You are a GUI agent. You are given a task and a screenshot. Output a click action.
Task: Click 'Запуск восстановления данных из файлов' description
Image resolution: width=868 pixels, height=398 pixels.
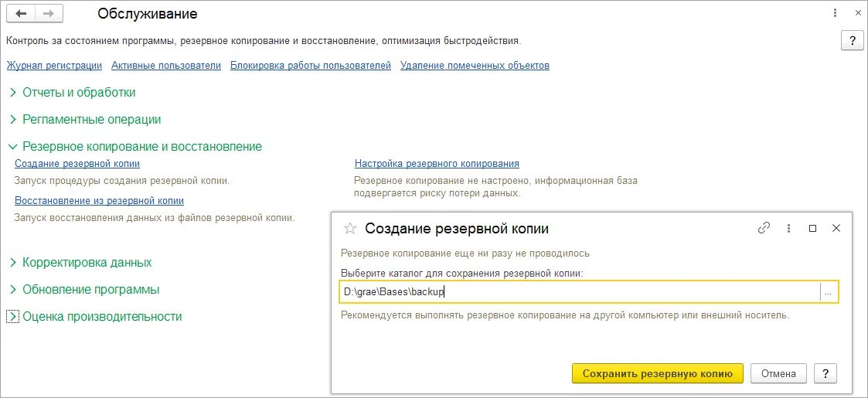pyautogui.click(x=154, y=217)
